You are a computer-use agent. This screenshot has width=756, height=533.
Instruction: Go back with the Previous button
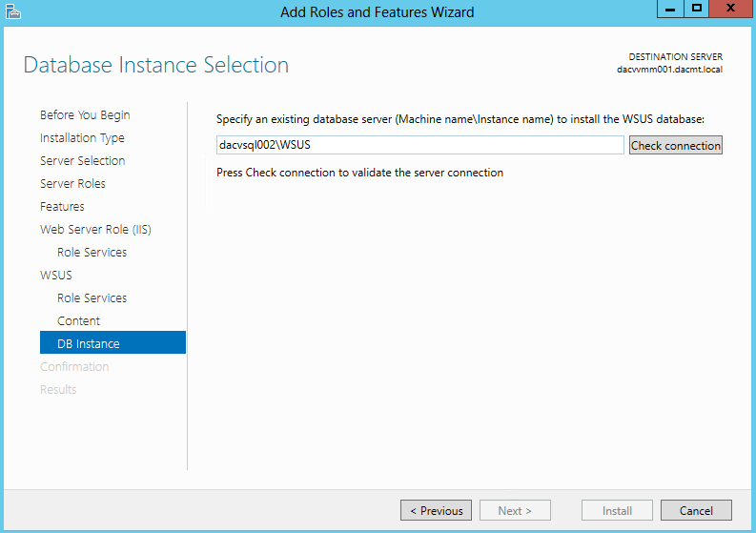(436, 510)
